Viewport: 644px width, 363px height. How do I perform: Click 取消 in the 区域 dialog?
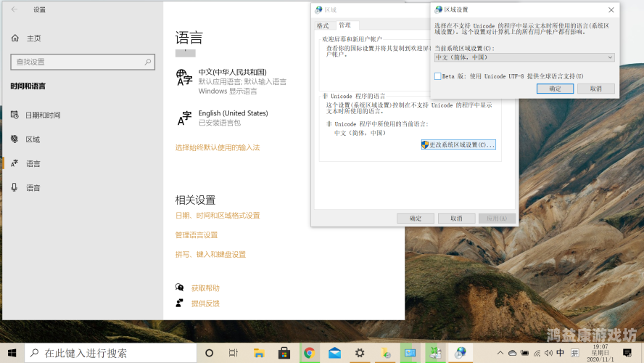tap(456, 219)
